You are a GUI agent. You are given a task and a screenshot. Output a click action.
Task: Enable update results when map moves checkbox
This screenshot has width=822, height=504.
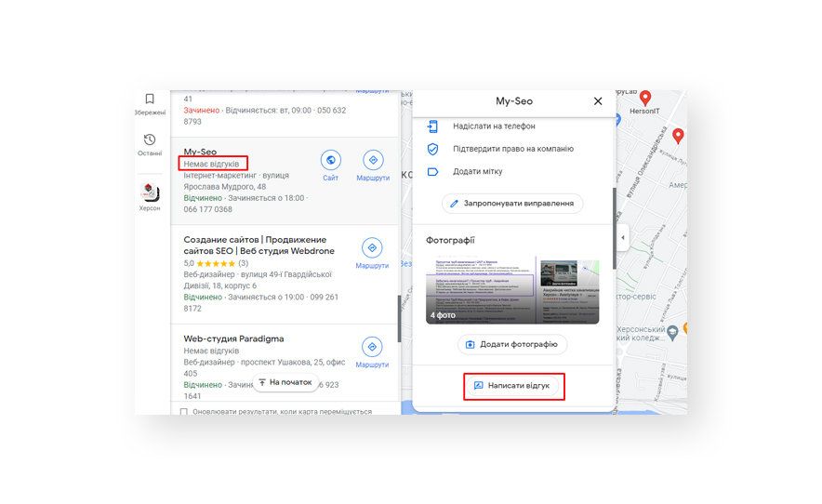(184, 411)
